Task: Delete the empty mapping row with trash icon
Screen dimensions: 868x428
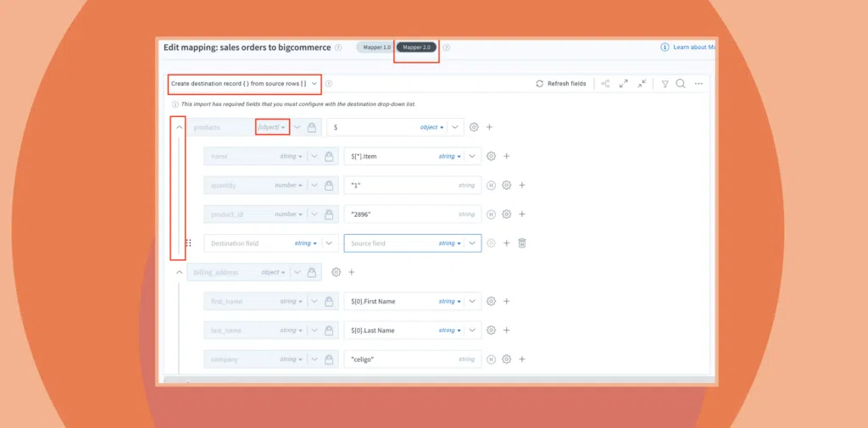Action: click(x=522, y=243)
